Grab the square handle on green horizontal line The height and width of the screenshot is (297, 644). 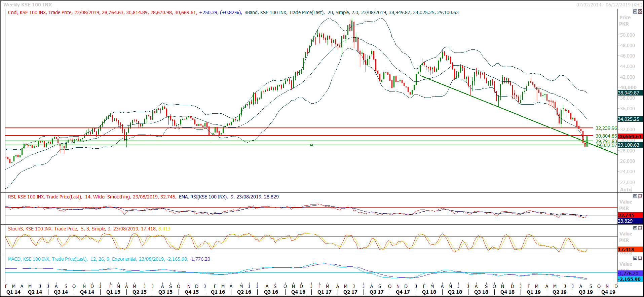tap(311, 145)
